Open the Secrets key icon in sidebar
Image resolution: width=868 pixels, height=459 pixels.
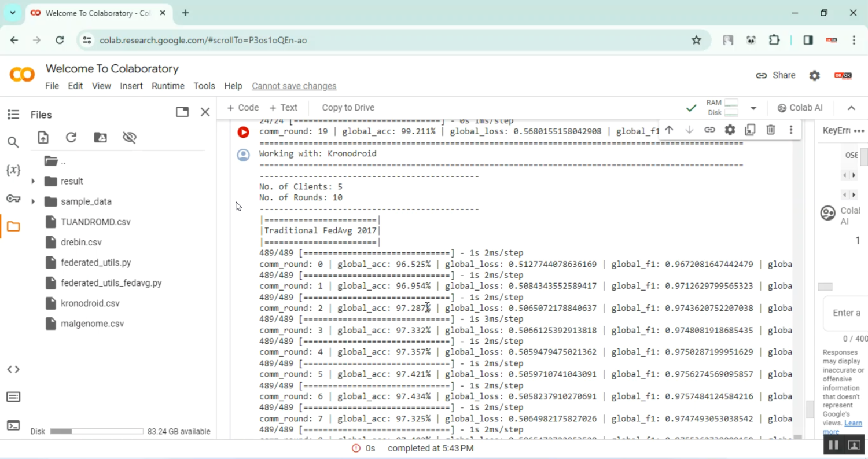pyautogui.click(x=13, y=199)
